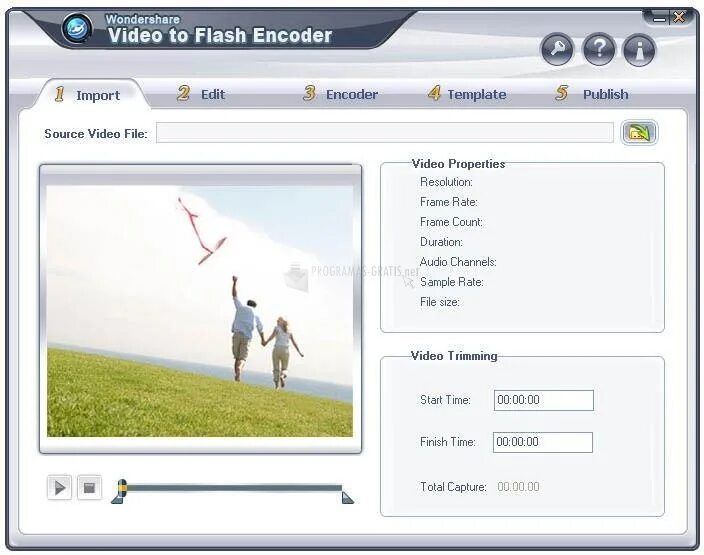Click the Duration label

441,242
